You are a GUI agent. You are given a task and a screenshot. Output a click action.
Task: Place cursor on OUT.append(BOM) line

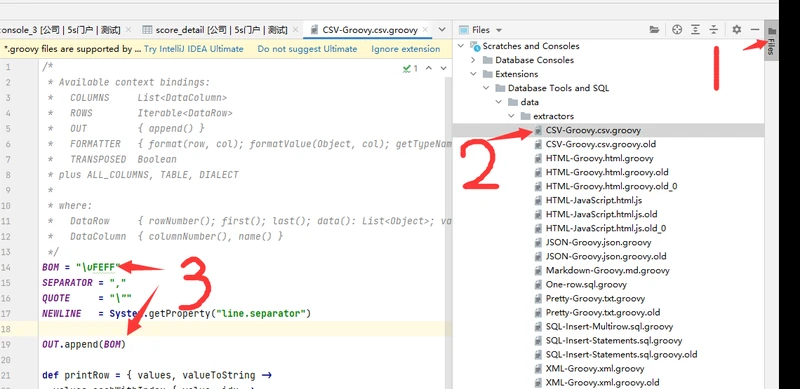(x=84, y=345)
